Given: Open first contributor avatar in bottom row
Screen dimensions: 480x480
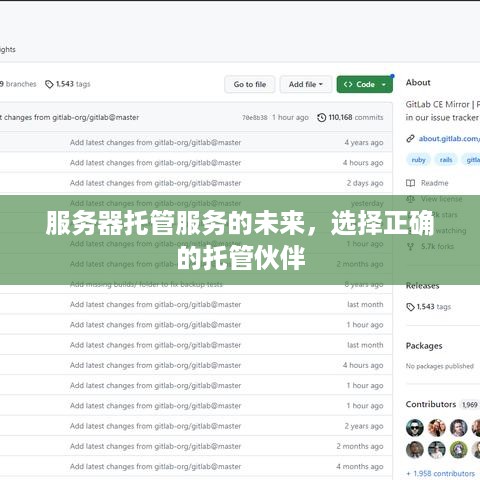Looking at the screenshot, I should (415, 450).
